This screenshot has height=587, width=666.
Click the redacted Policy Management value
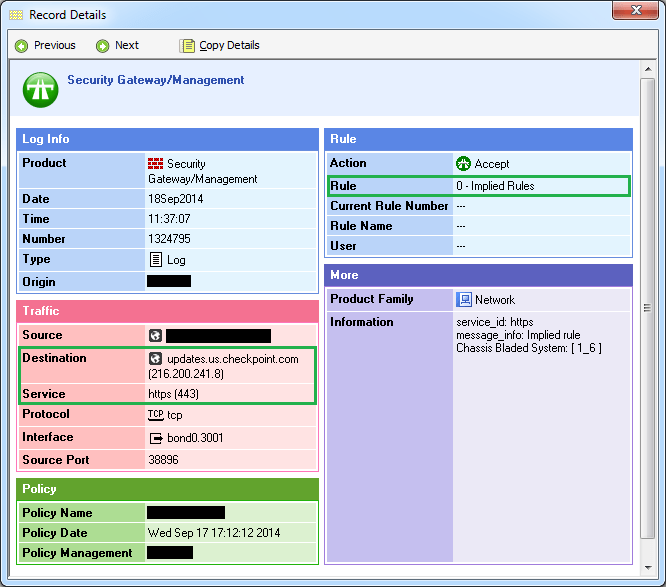click(170, 553)
